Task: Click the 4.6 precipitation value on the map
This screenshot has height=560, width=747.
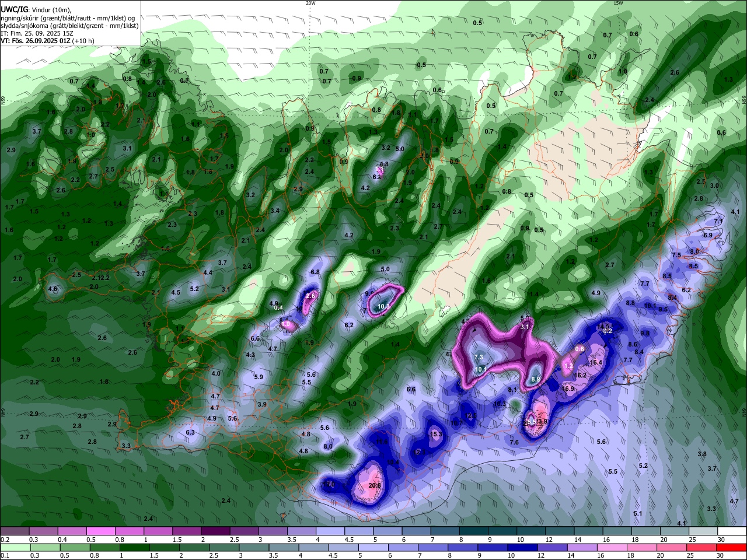Action: click(x=53, y=289)
